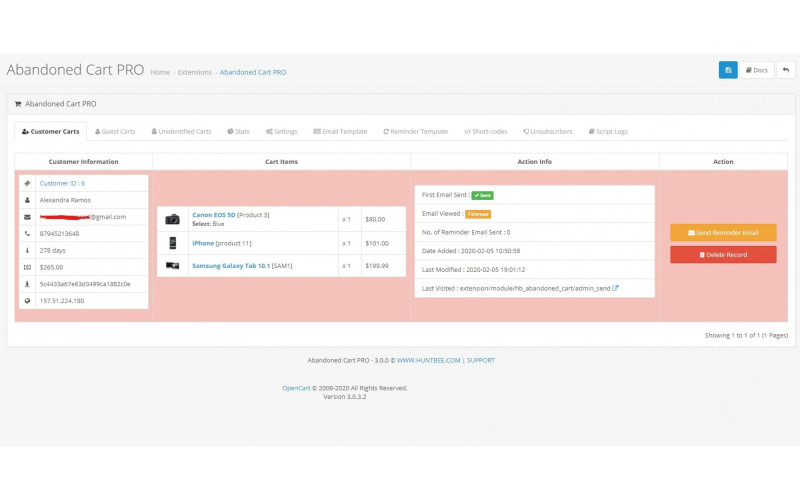800x500 pixels.
Task: View the Unsubscribers tab
Action: [548, 131]
